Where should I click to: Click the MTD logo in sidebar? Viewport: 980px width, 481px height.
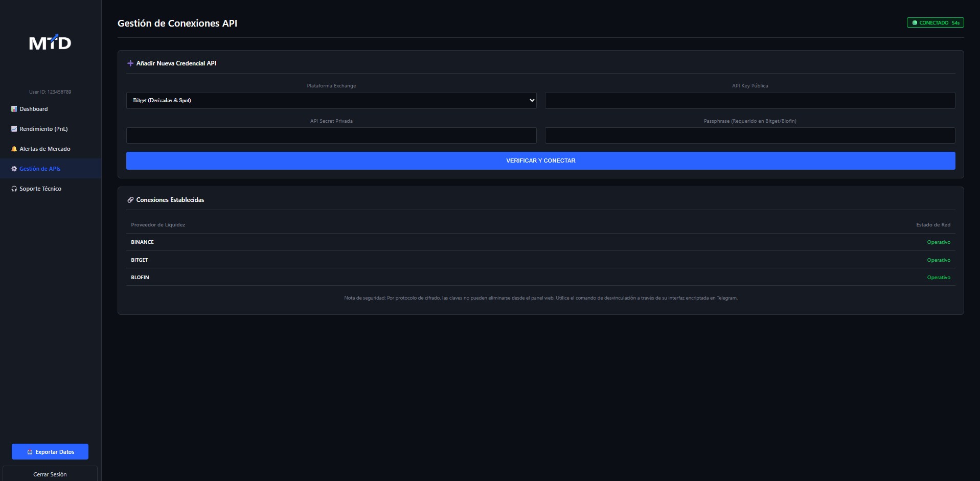pos(50,43)
